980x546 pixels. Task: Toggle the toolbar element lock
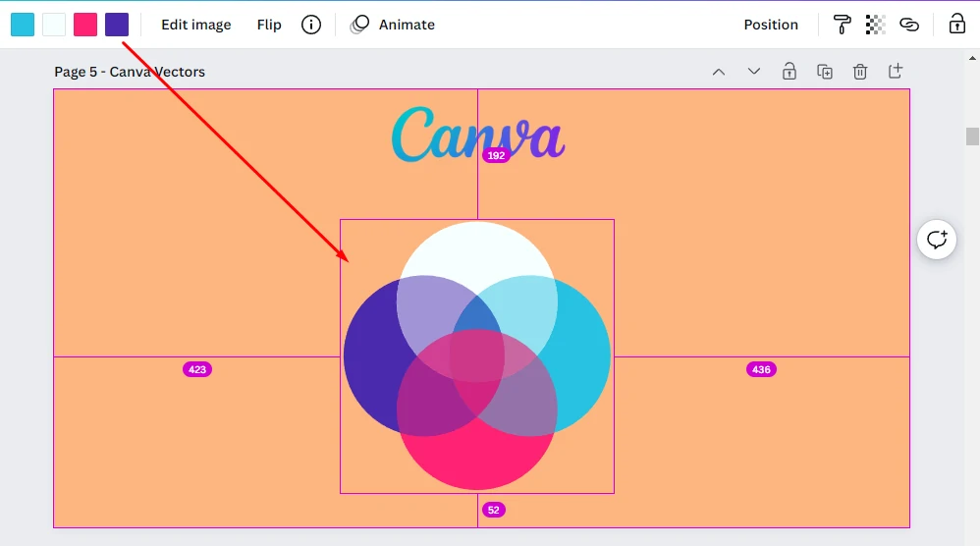956,24
